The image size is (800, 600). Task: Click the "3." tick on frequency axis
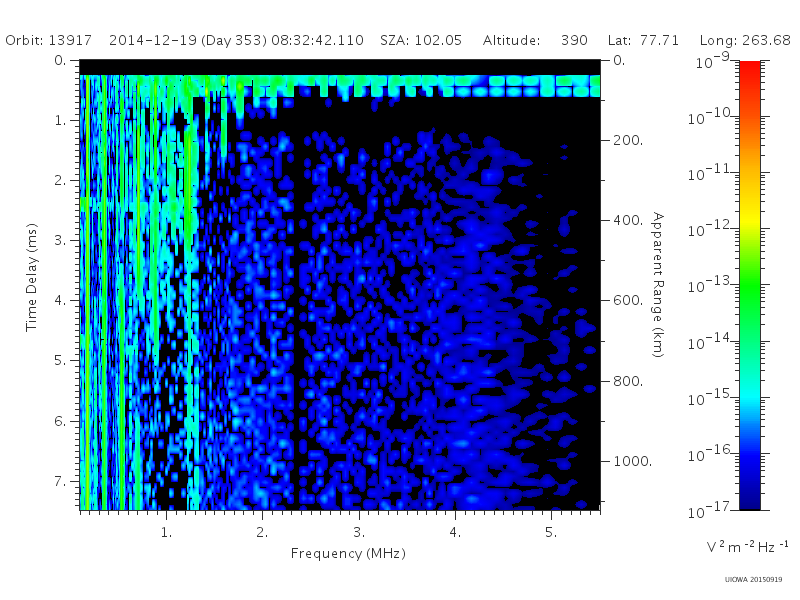pos(359,532)
